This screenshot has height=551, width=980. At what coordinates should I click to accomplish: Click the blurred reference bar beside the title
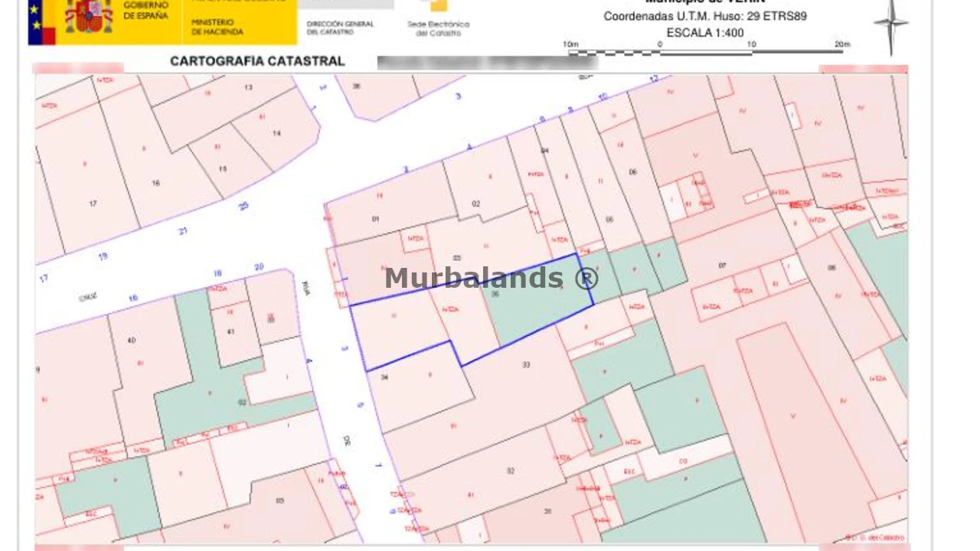tap(487, 63)
